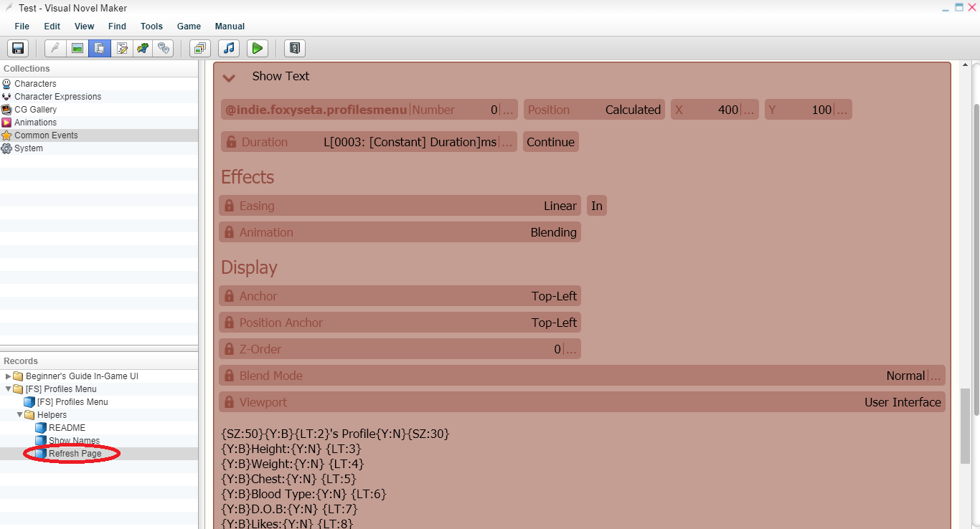
Task: Collapse the Helpers folder
Action: tap(20, 415)
